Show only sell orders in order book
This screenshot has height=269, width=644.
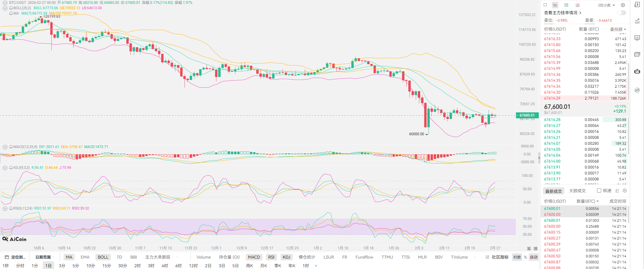coord(577,5)
